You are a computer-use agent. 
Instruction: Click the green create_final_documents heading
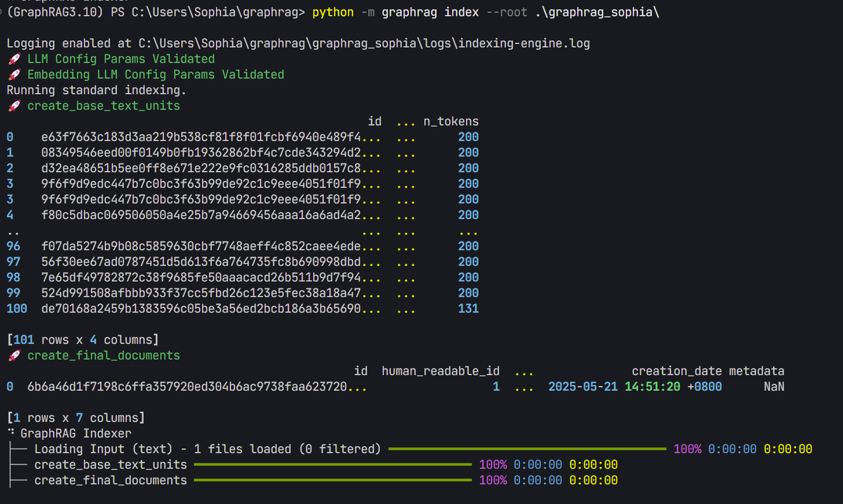point(103,356)
